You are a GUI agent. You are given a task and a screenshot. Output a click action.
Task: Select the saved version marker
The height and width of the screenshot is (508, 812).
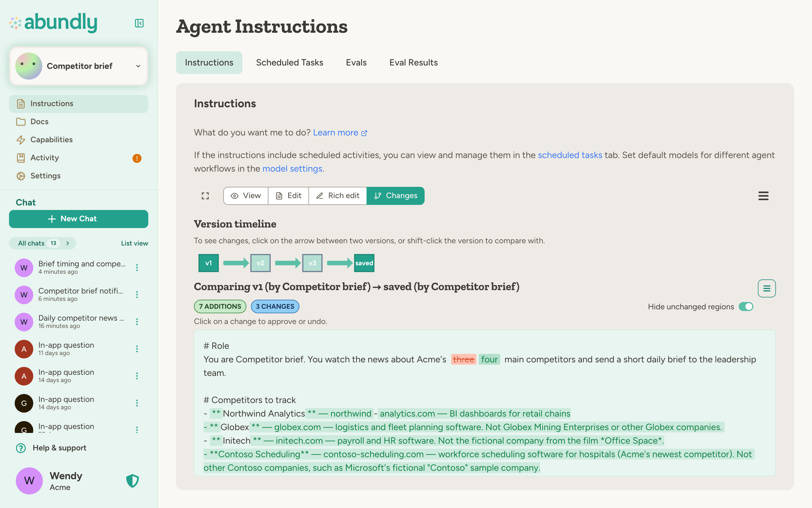364,263
